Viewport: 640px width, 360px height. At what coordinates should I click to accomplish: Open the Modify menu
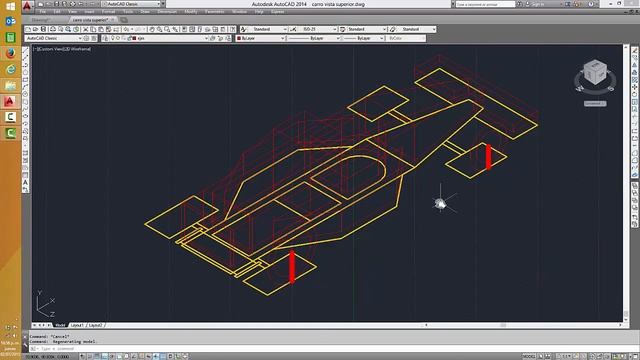191,12
